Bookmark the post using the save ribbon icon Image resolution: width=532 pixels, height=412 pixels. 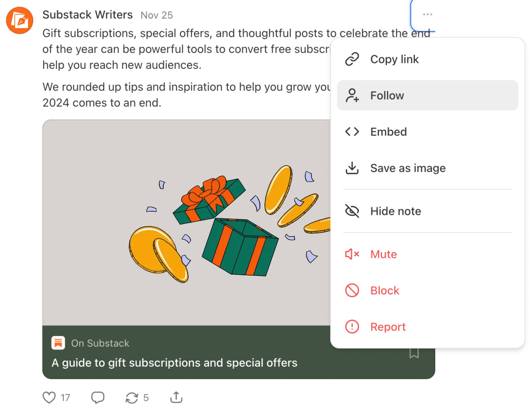pos(414,353)
